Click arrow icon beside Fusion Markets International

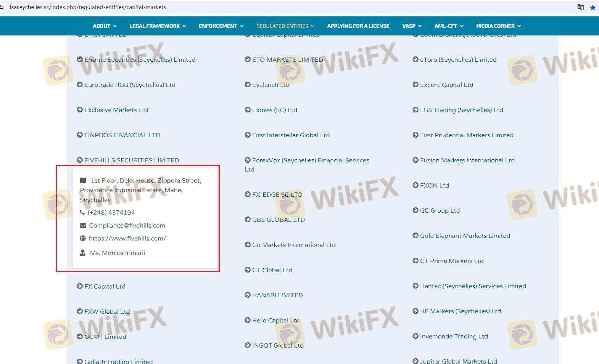415,160
